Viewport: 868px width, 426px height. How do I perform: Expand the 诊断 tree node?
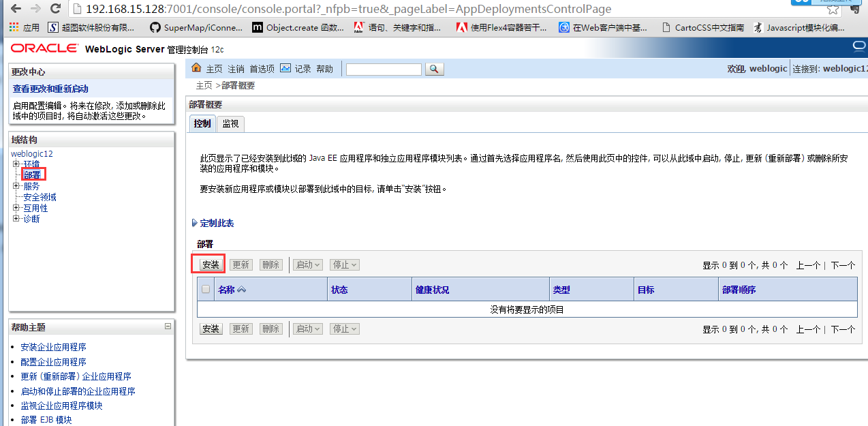point(16,219)
